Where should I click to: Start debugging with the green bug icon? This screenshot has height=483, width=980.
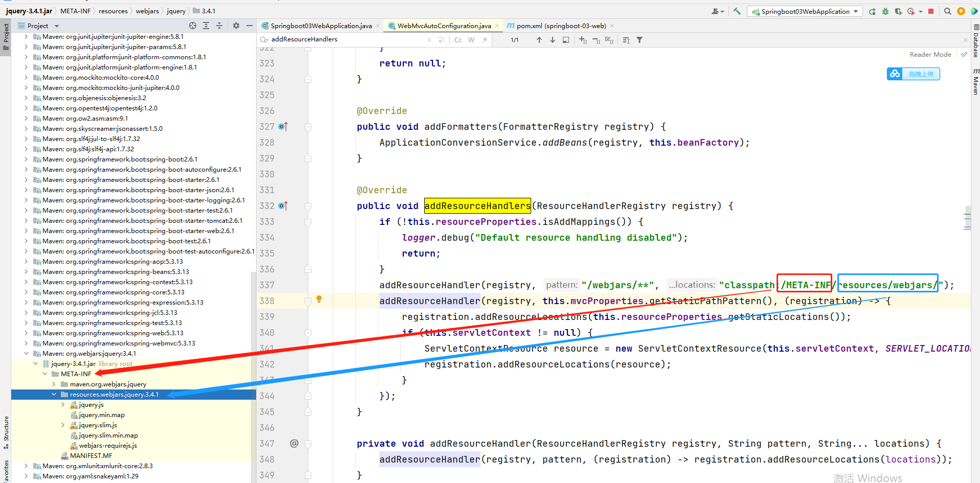point(885,11)
